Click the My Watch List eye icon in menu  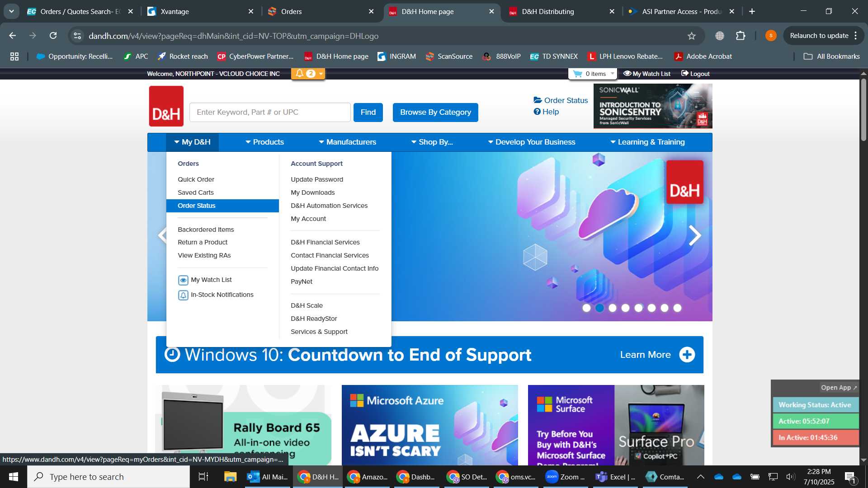183,280
